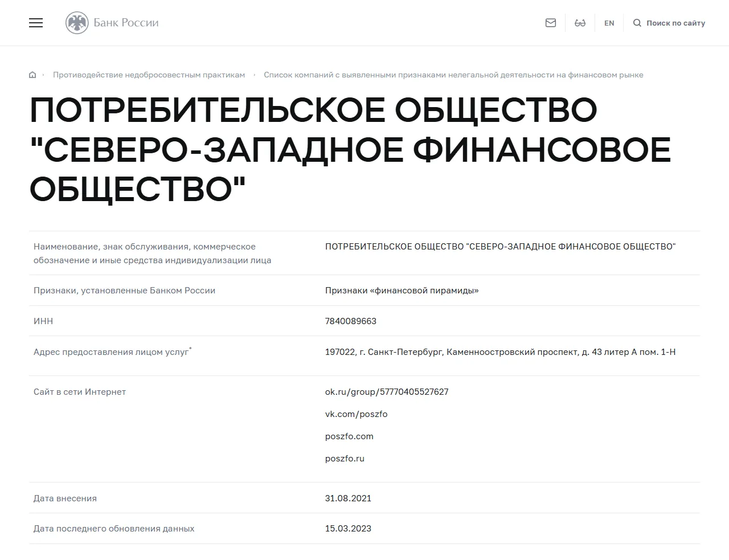The width and height of the screenshot is (729, 560).
Task: Open the Поиск по сайту search
Action: (669, 23)
